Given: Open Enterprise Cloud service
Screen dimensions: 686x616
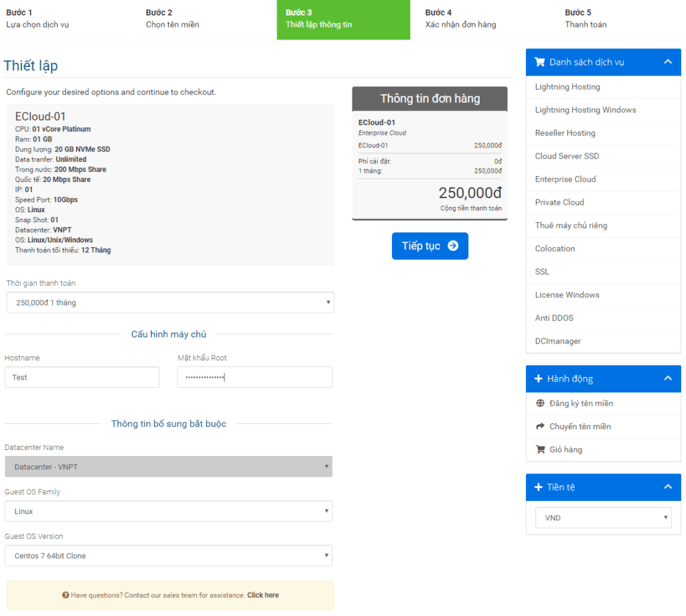Looking at the screenshot, I should tap(604, 179).
